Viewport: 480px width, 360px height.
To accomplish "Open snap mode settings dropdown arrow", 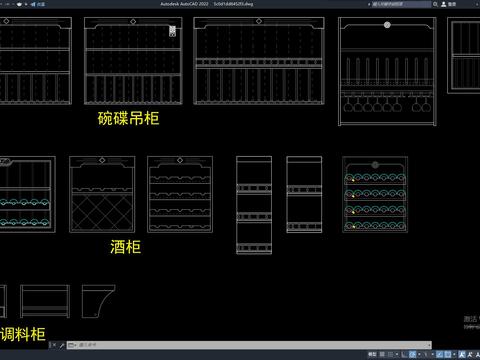I will [397, 354].
